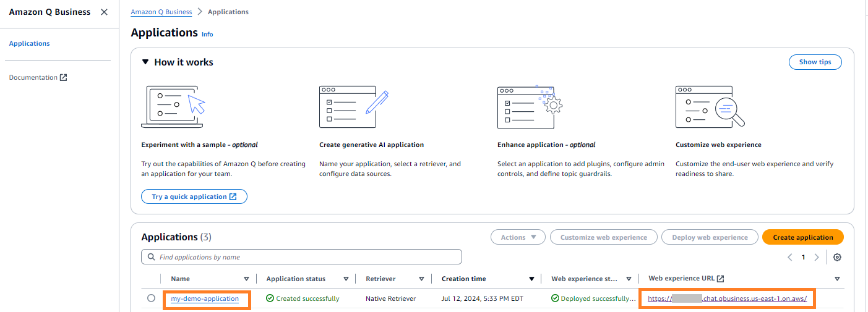Select page 1 in pagination
The image size is (868, 312).
click(x=804, y=257)
